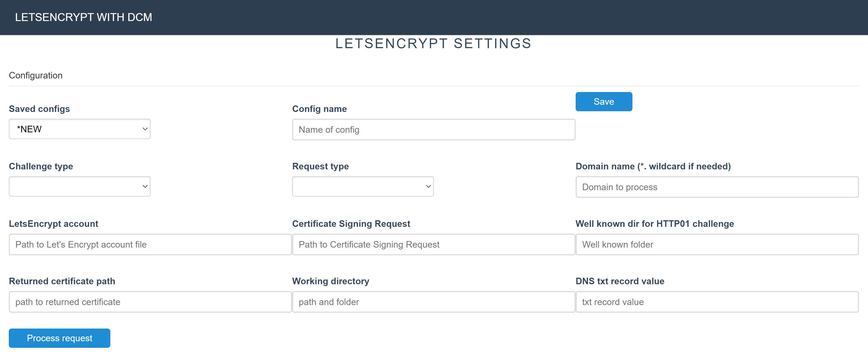Click the chevron arrow in Challenge type

(x=145, y=186)
